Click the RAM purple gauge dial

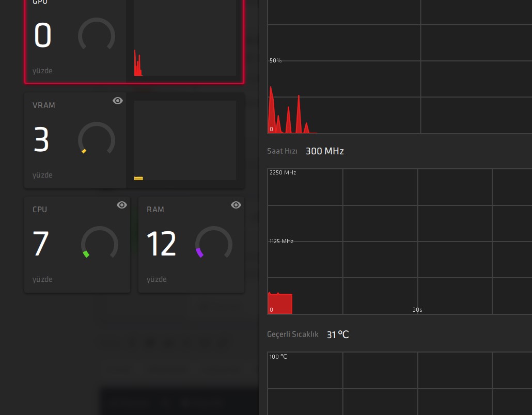214,243
